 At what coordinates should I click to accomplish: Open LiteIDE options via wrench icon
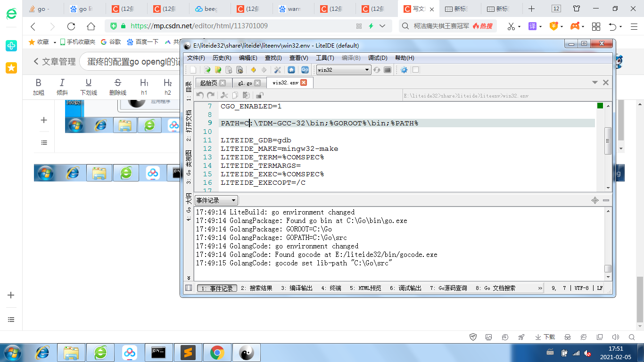(277, 70)
